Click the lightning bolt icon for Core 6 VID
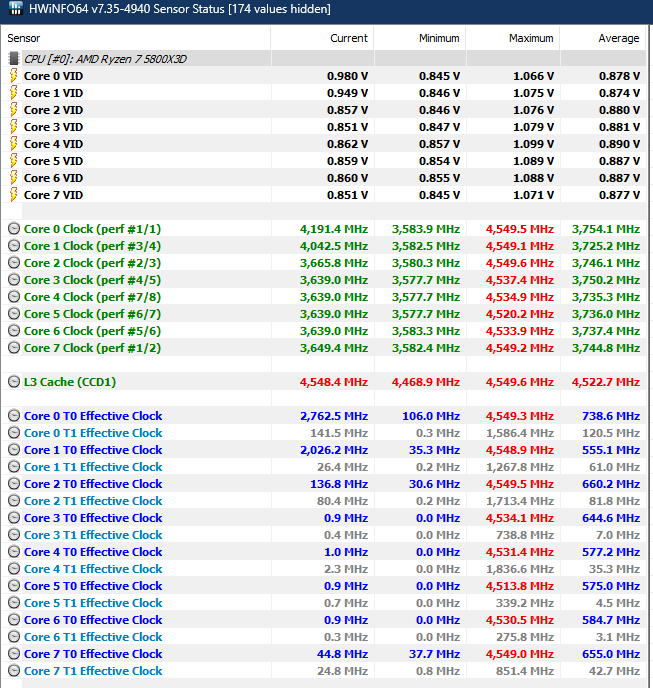Image resolution: width=653 pixels, height=688 pixels. 14,178
